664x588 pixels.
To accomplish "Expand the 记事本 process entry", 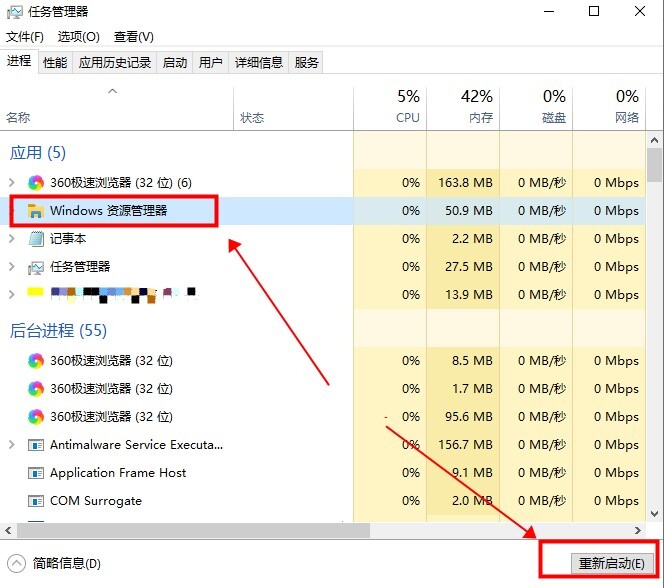I will click(x=12, y=239).
